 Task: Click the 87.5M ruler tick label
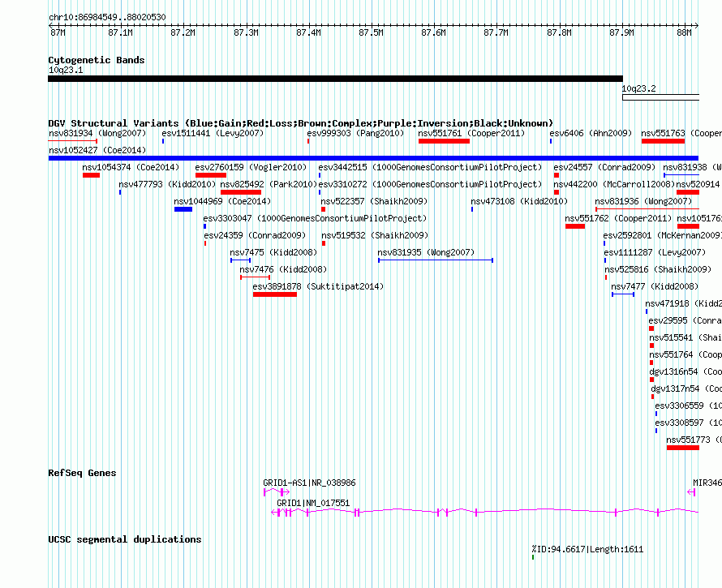pos(371,32)
